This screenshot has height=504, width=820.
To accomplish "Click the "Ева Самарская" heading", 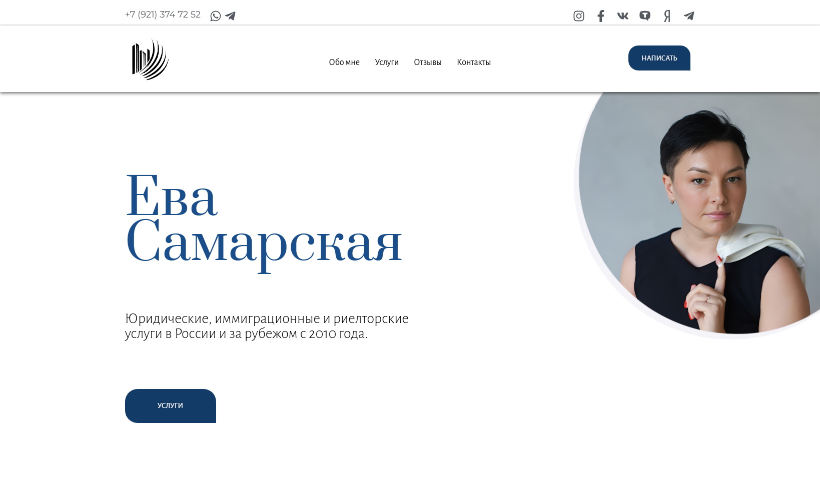I will click(x=264, y=220).
